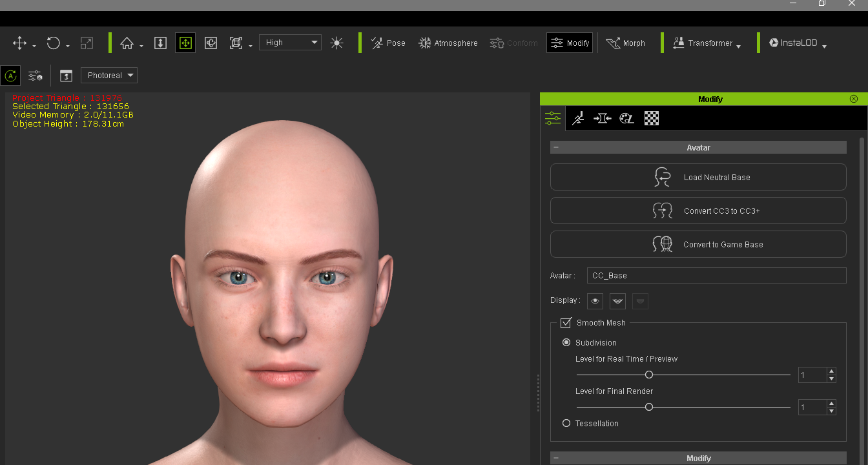
Task: Click the "Video Memory : 2.0/11.1GB" text
Action: 73,114
